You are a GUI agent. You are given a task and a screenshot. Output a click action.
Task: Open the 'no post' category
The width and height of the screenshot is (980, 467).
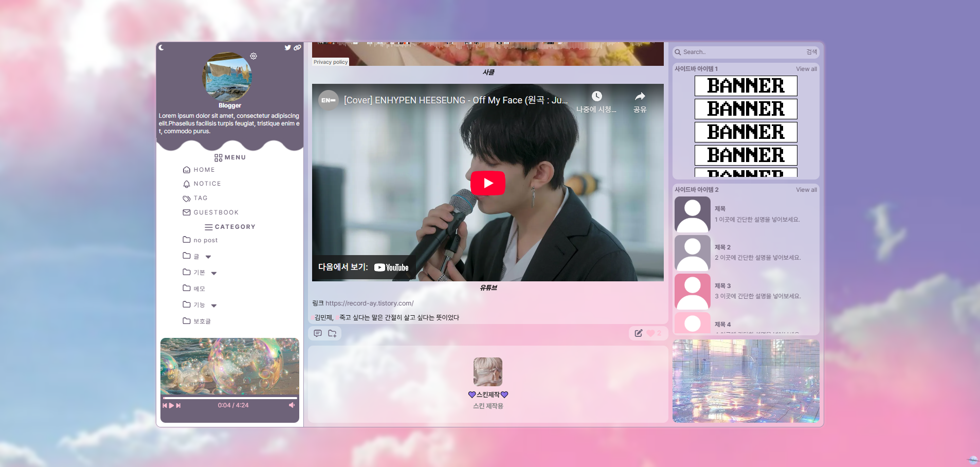[206, 240]
